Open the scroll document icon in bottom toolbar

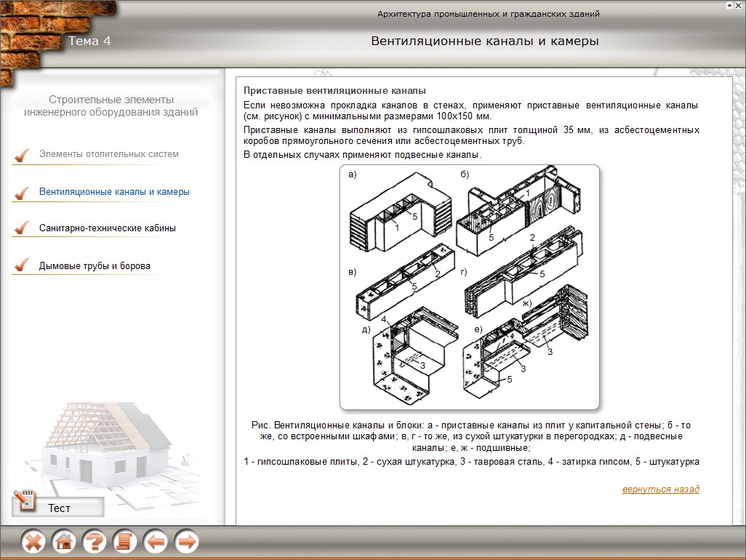pyautogui.click(x=125, y=542)
